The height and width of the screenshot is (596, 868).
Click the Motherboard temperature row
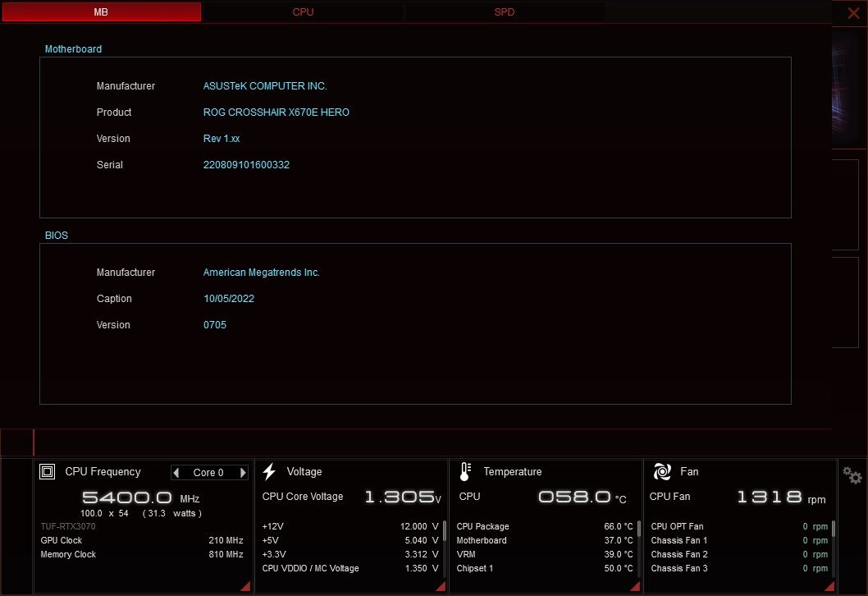[x=545, y=540]
